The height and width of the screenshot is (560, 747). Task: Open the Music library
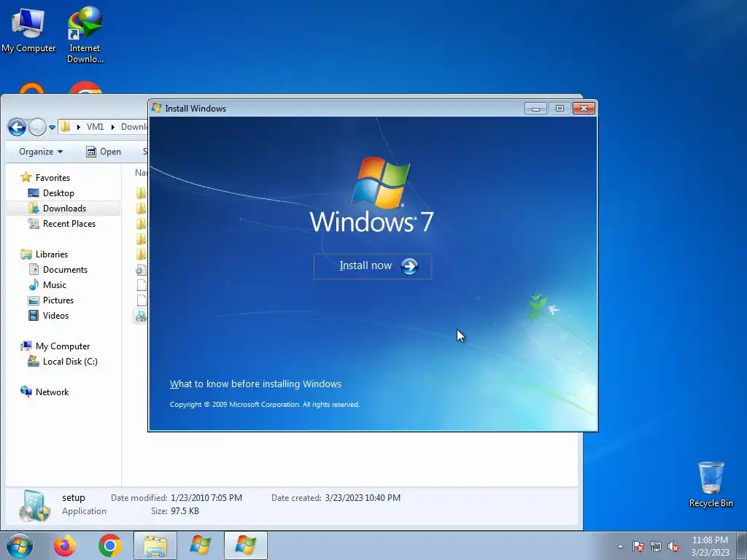pyautogui.click(x=54, y=285)
